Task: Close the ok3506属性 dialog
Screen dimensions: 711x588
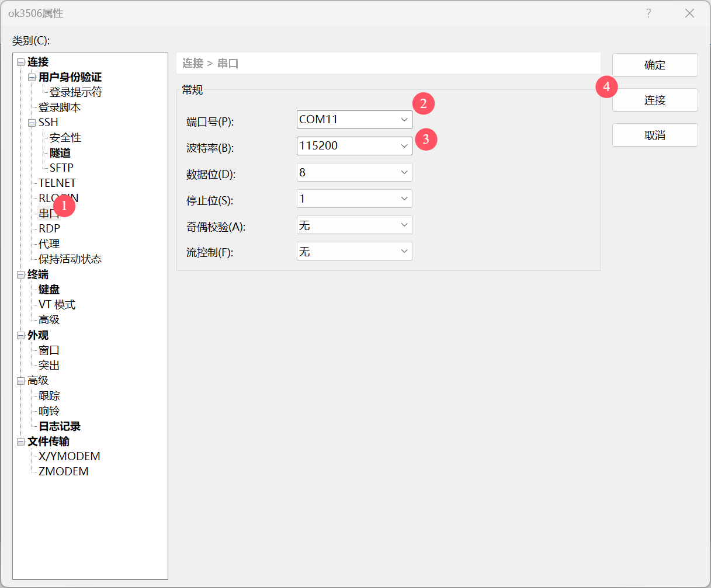Action: point(690,13)
